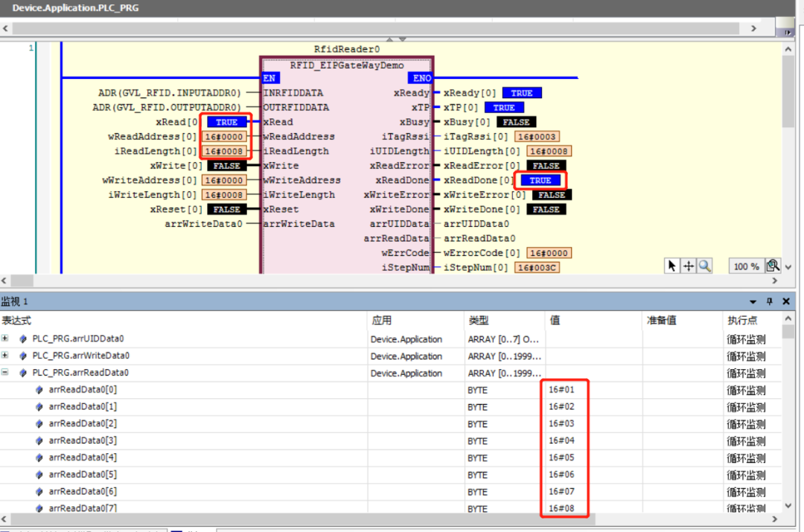Collapse the PLC_PRG.arrReadData0 array
Viewport: 804px width, 532px height.
(x=6, y=373)
